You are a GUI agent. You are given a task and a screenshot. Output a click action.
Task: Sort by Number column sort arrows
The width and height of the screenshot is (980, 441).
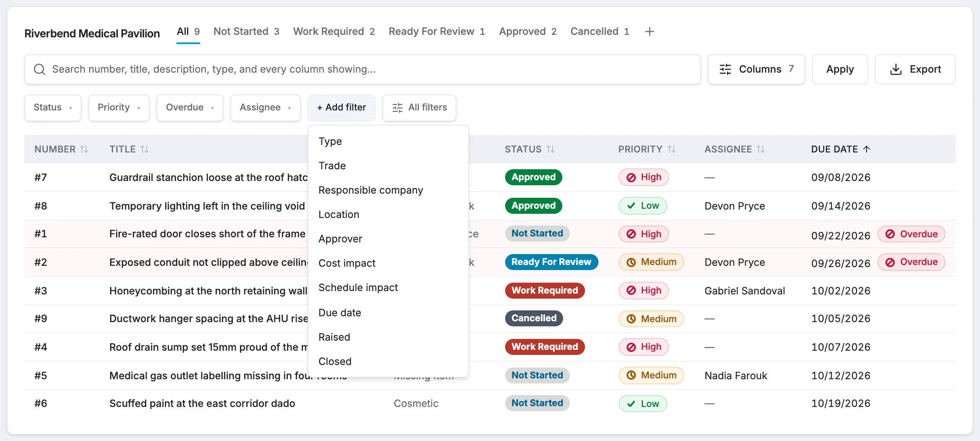coord(84,149)
